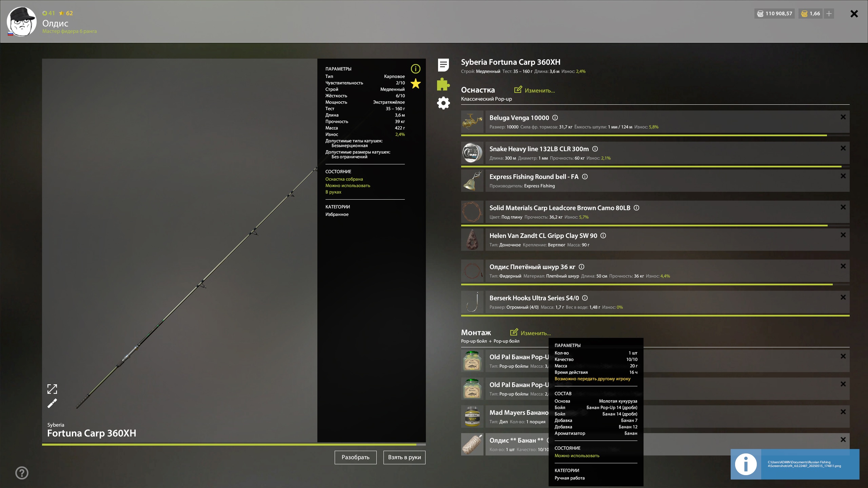Click Изменить next to Оснастка
The width and height of the screenshot is (868, 488).
(x=535, y=90)
